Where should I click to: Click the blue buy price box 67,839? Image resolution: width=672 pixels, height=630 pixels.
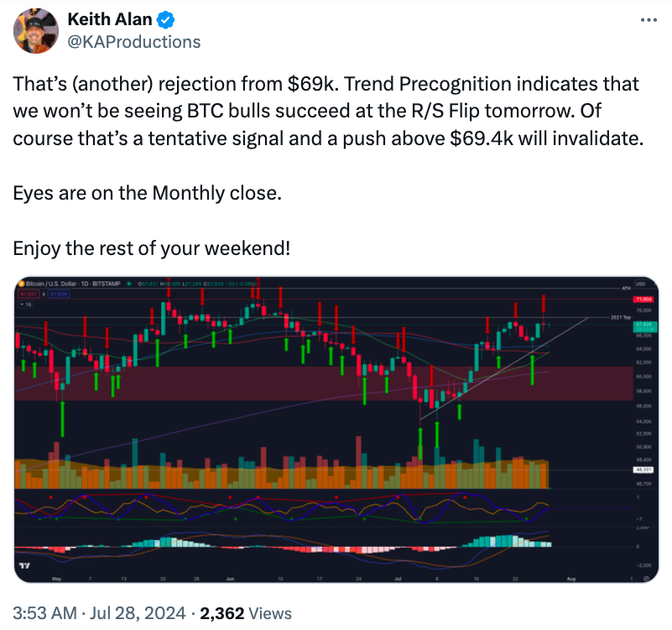[x=57, y=294]
